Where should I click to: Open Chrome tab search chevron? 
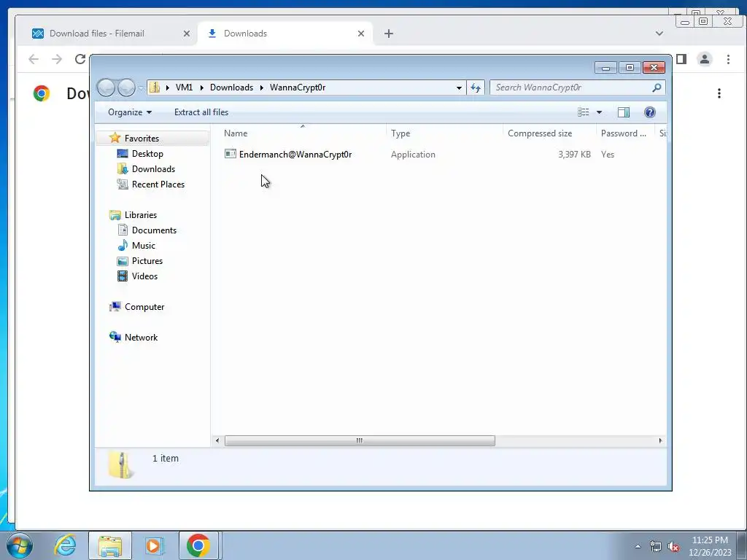[x=659, y=34]
